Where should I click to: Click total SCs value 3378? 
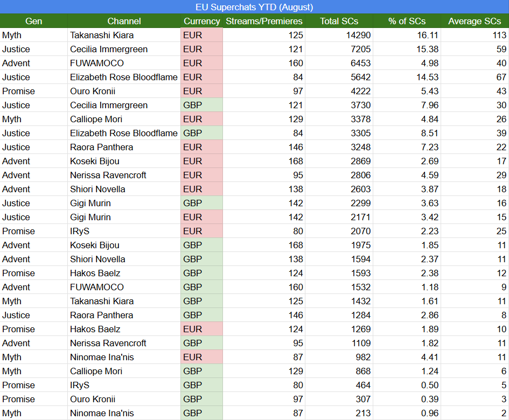click(x=360, y=119)
